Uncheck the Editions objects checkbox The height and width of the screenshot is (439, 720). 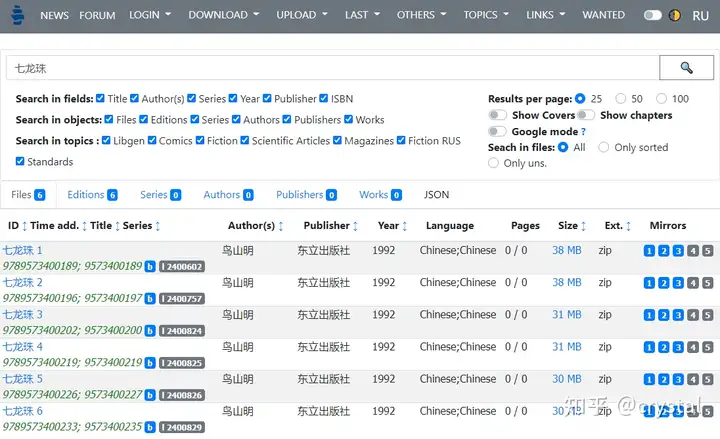tap(143, 119)
